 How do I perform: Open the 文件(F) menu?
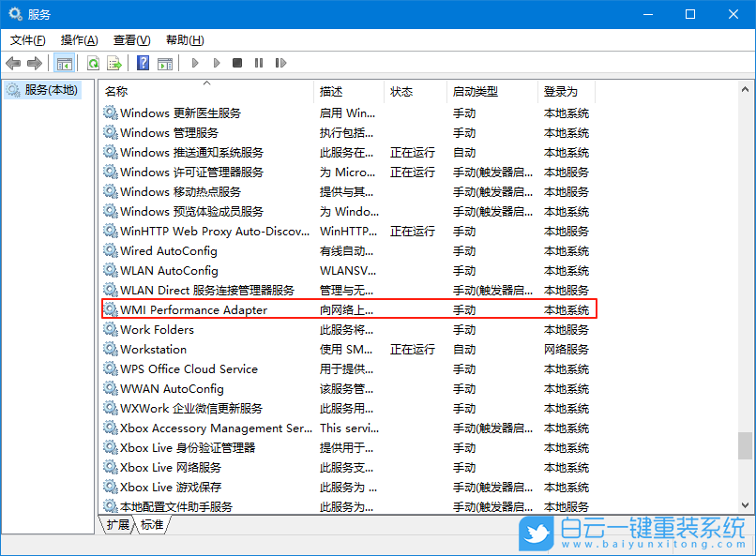point(27,40)
